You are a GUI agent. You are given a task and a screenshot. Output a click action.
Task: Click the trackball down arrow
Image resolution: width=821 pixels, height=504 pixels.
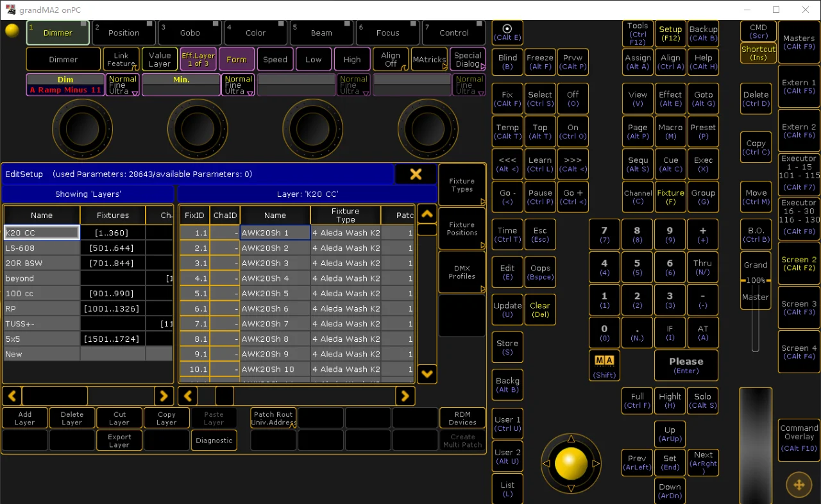(x=571, y=488)
